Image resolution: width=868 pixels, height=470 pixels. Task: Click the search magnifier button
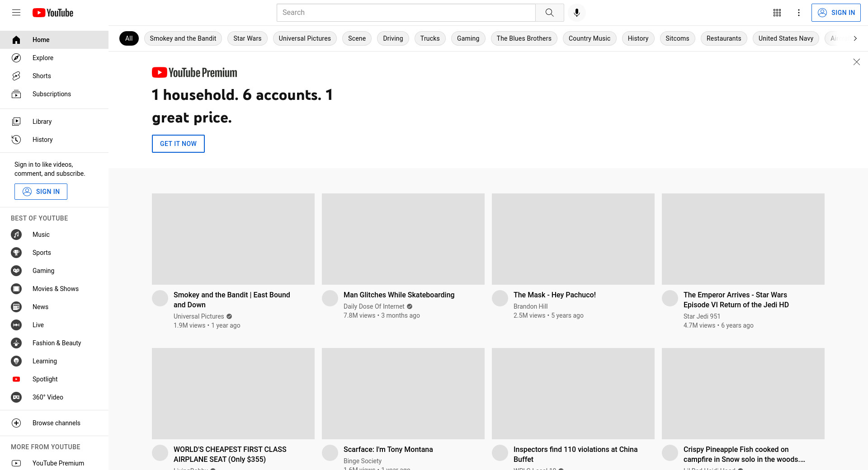point(549,13)
